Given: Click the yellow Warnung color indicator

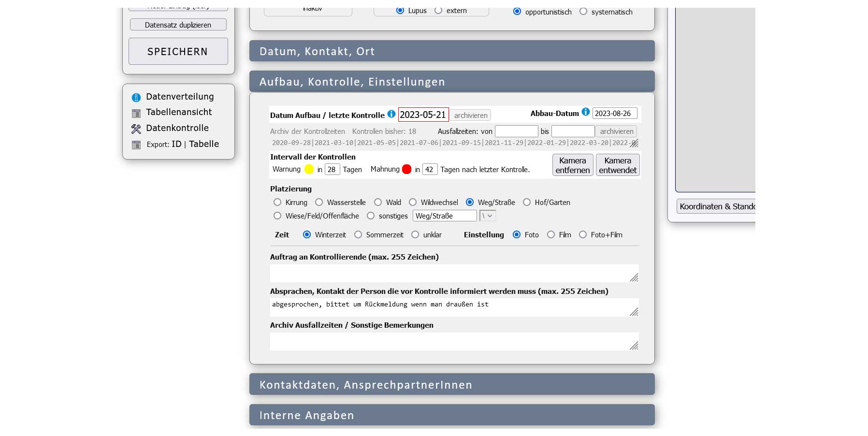Looking at the screenshot, I should pyautogui.click(x=309, y=169).
